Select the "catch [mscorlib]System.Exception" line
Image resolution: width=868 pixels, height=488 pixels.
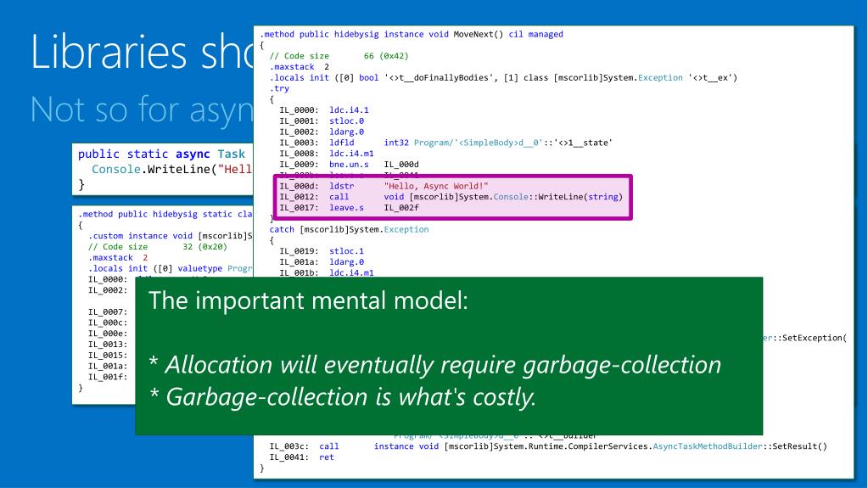(x=349, y=229)
